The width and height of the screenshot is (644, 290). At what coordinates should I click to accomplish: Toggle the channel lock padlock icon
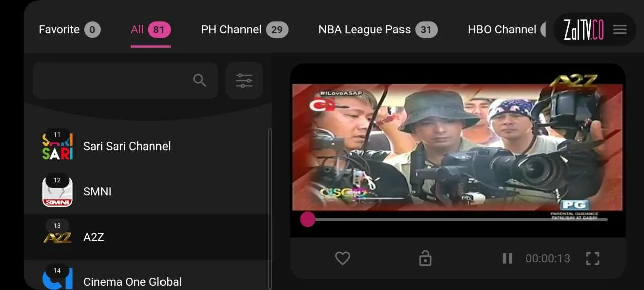(x=425, y=258)
